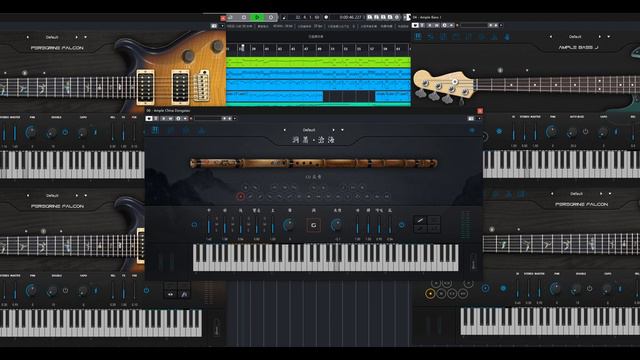Click the green track clip in timeline

click(318, 62)
